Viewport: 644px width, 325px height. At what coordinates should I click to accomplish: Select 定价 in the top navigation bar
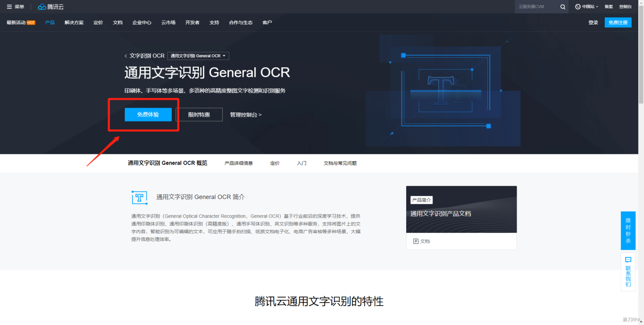coord(98,22)
